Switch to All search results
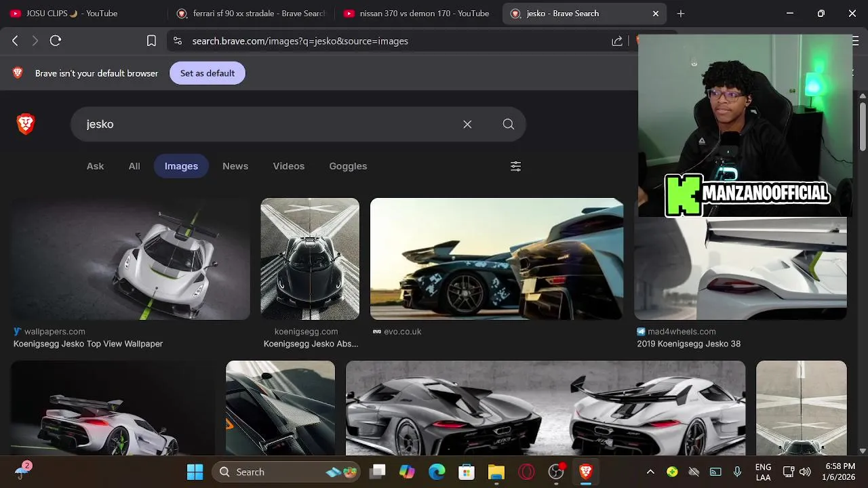Screen dimensions: 868x488 [x=134, y=166]
